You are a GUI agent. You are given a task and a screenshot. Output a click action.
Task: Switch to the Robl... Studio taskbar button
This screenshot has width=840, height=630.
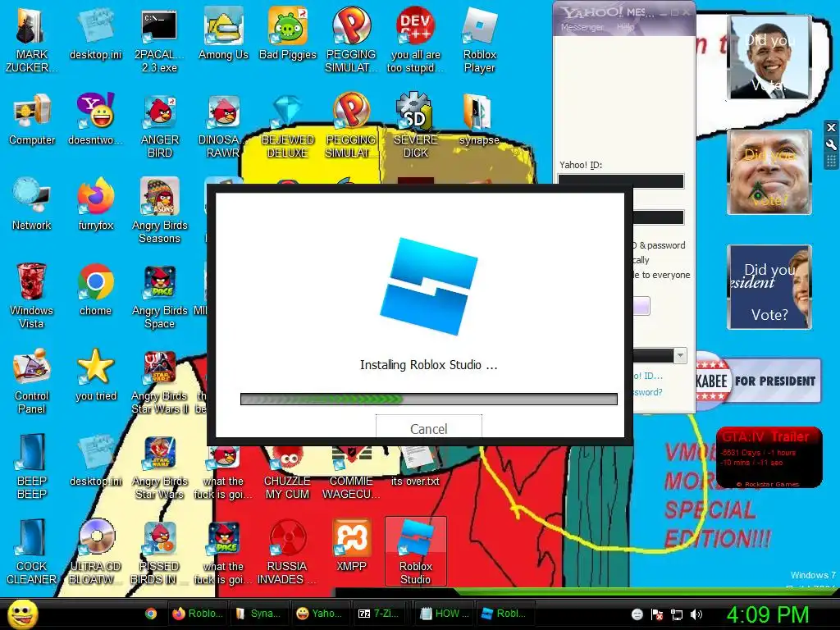point(504,614)
